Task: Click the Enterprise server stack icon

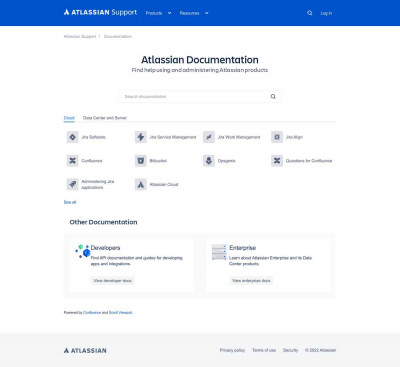Action: 219,252
